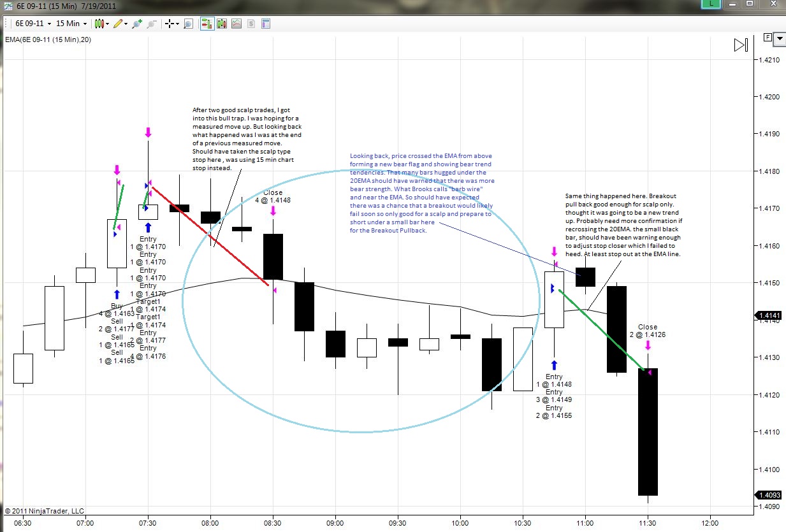Open the Data Series candlestick icon
Viewport: 786px width, 532px height.
(x=222, y=24)
